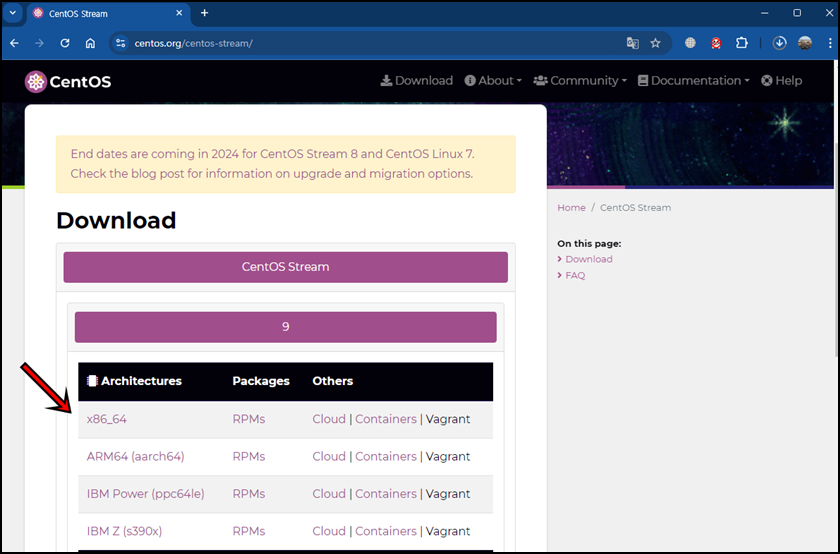
Task: Click the translate page icon
Action: (633, 43)
